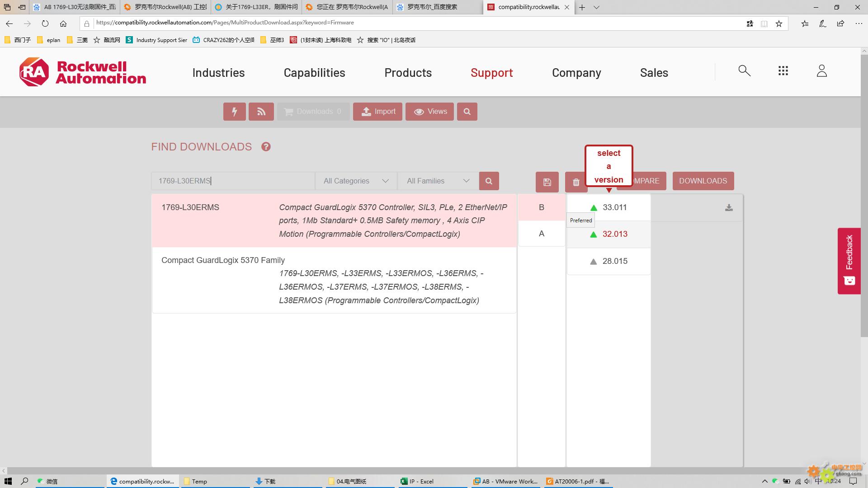Click the download arrow icon for version 33.011

pyautogui.click(x=729, y=208)
